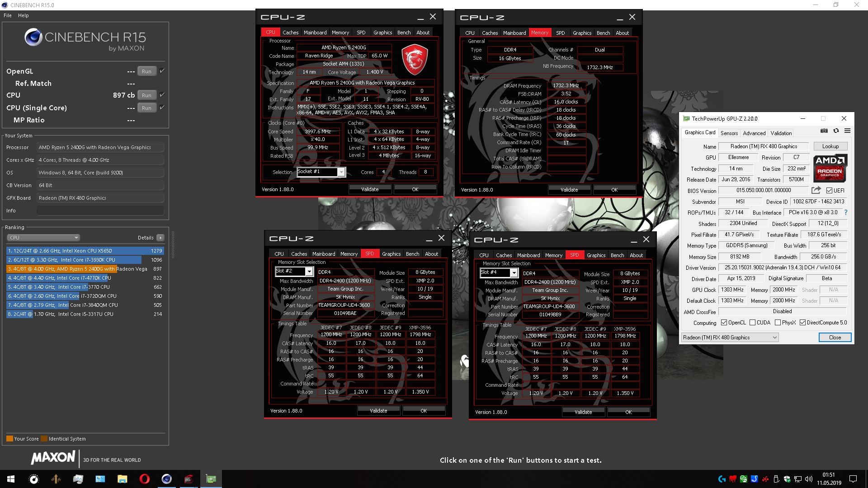
Task: Click the BIOS export share icon
Action: click(x=816, y=190)
